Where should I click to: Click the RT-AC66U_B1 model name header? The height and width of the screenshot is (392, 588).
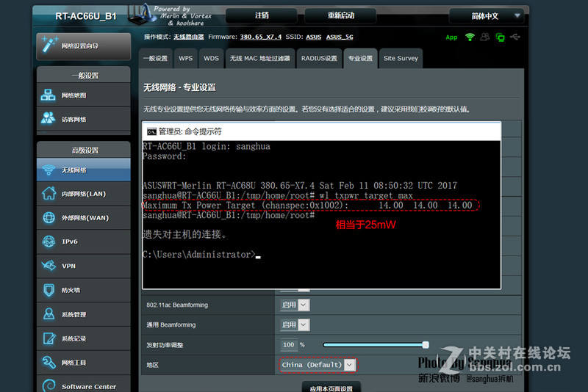(x=86, y=16)
